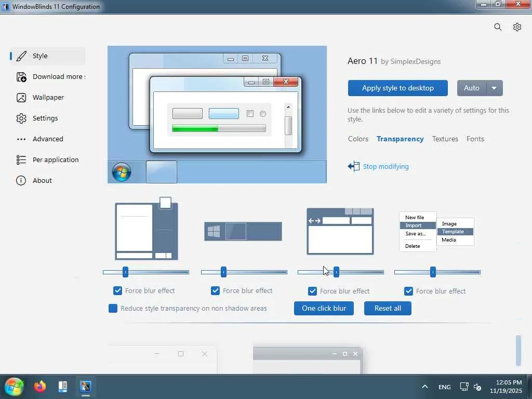Switch to the Fonts tab

475,139
